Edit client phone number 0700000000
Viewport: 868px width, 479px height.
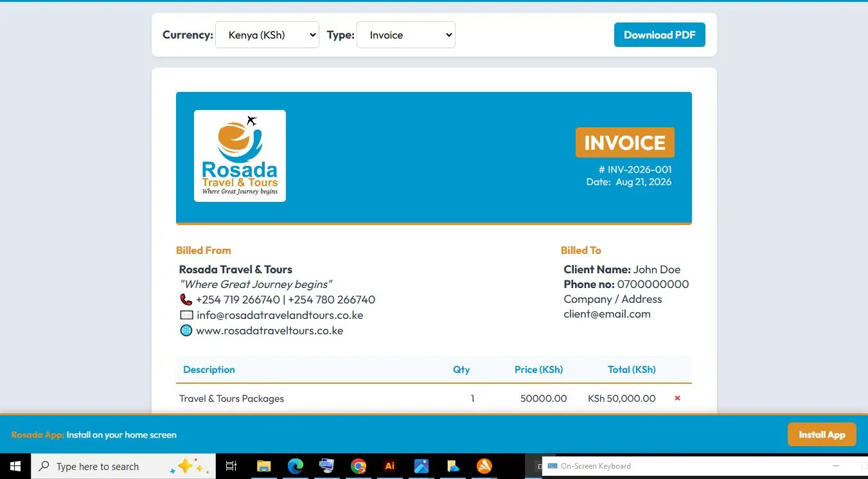653,284
